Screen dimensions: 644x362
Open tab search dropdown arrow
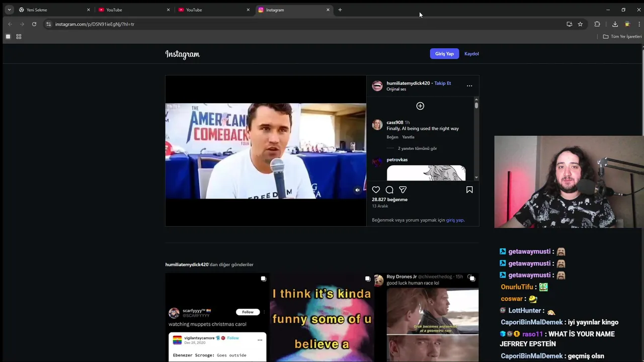click(9, 10)
